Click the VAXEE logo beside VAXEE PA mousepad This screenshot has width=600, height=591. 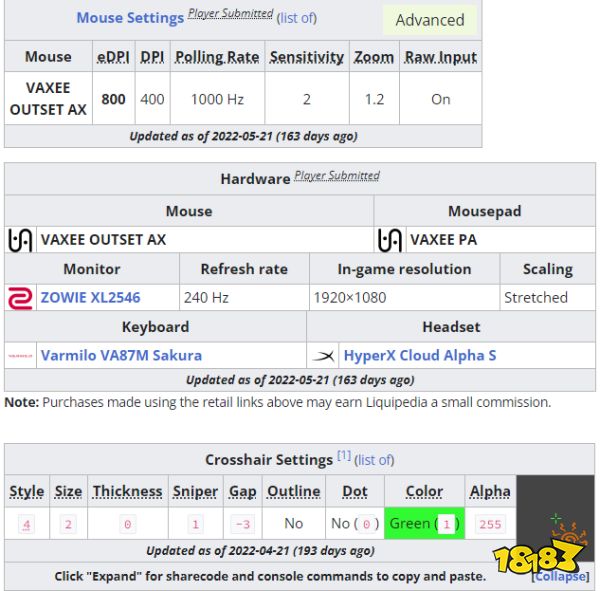(390, 240)
